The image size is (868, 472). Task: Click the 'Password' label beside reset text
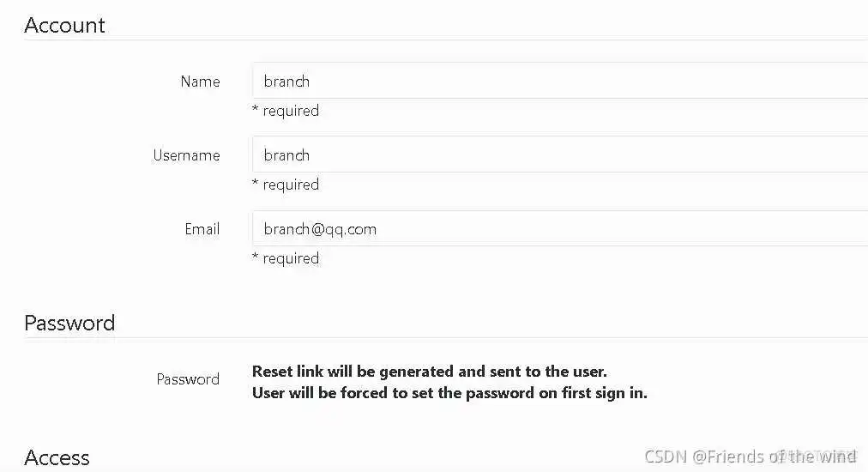188,379
